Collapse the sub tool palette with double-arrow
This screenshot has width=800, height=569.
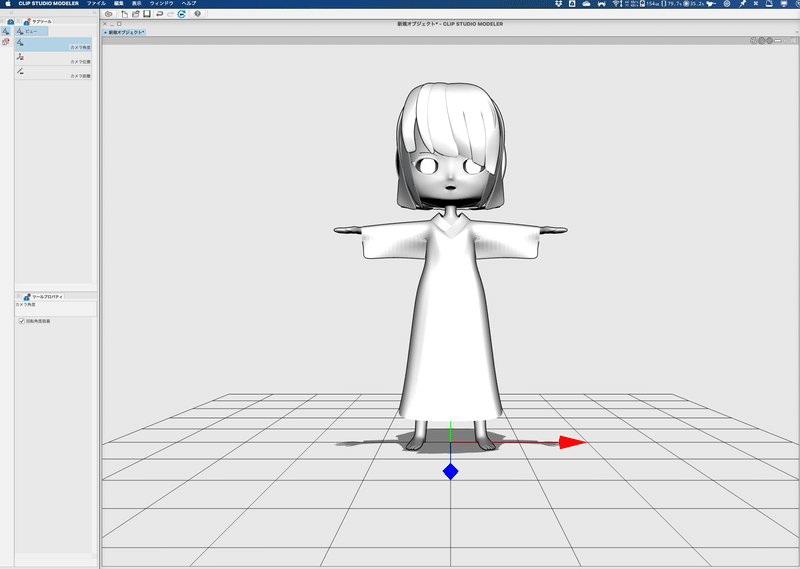(x=94, y=12)
